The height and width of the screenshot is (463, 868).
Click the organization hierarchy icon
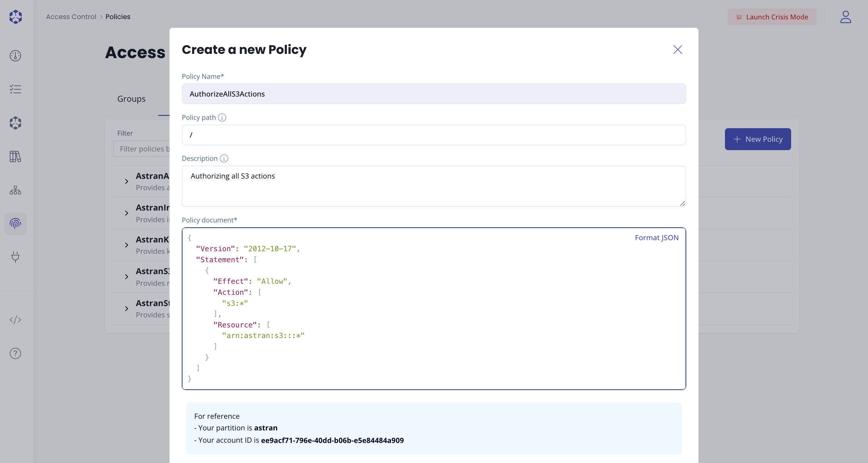point(15,190)
